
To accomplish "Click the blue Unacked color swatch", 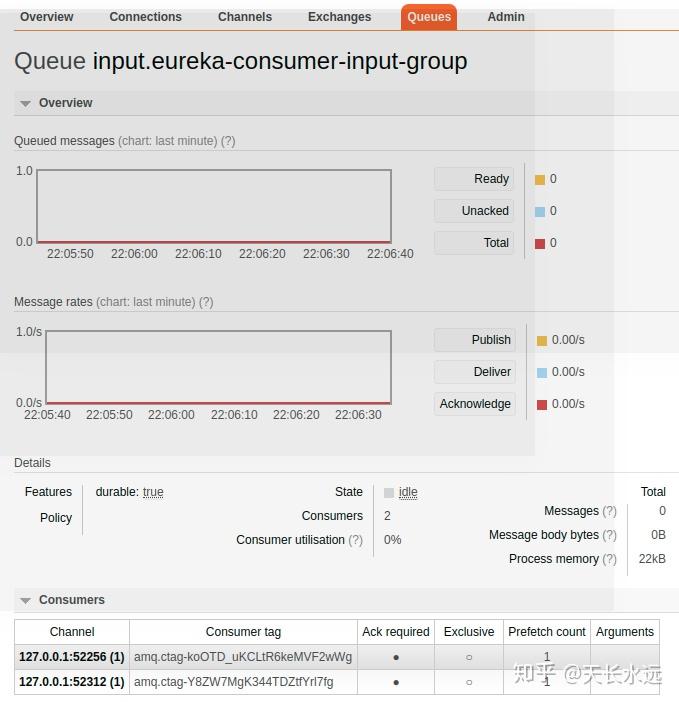I will coord(540,212).
